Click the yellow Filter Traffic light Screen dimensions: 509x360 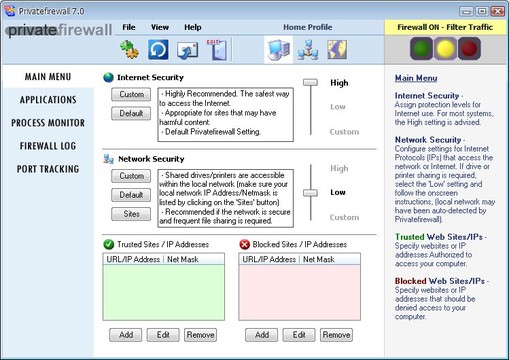point(445,49)
